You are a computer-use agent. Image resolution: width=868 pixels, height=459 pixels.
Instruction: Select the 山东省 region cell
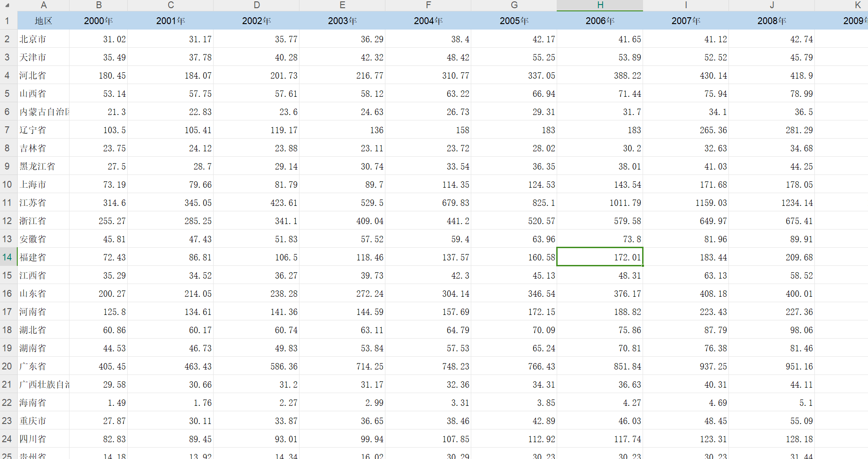(44, 294)
